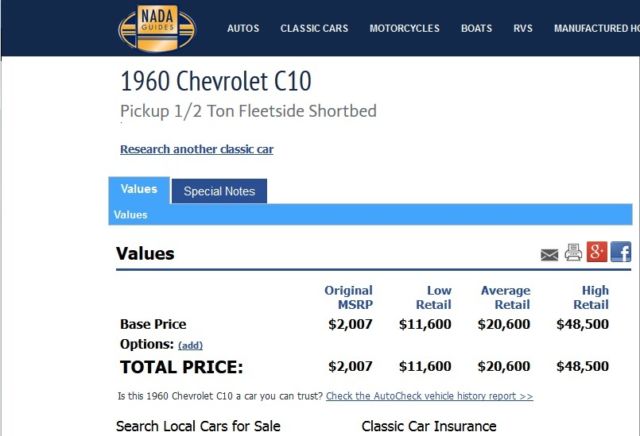Viewport: 640px width, 436px height.
Task: Open Manufactured Homes navigation item
Action: pos(597,29)
